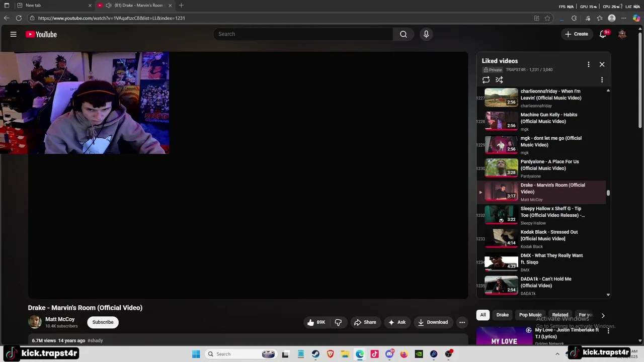
Task: Open TikTok app from taskbar
Action: coord(374,354)
